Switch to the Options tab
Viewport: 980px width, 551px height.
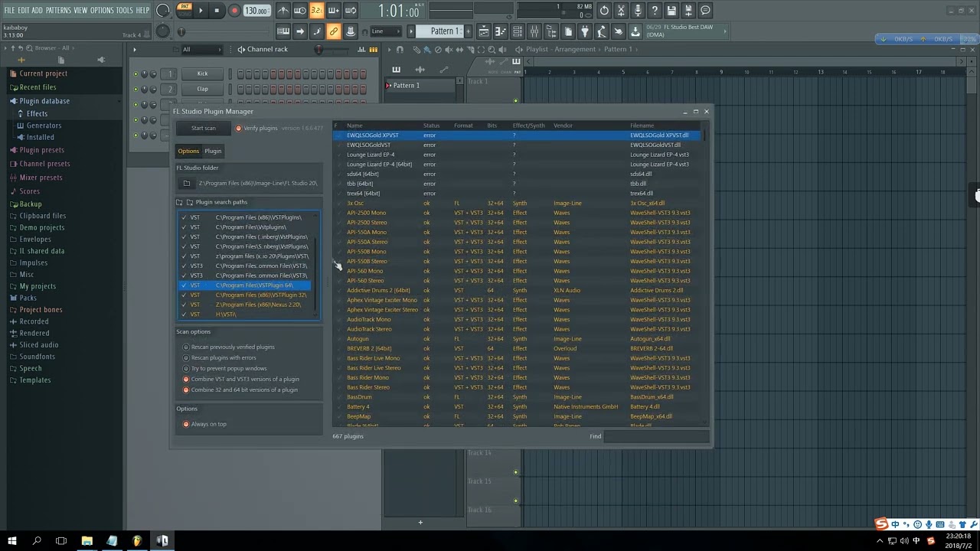point(188,151)
